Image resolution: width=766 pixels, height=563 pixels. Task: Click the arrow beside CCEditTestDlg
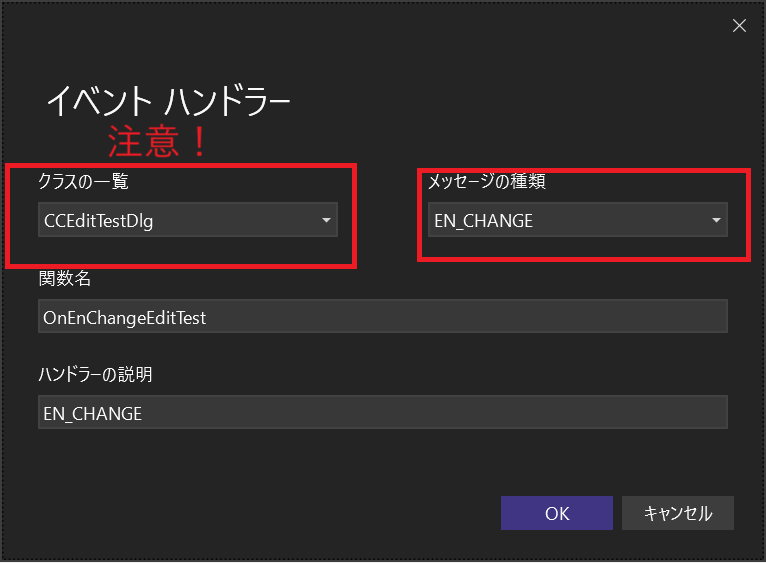tap(326, 221)
